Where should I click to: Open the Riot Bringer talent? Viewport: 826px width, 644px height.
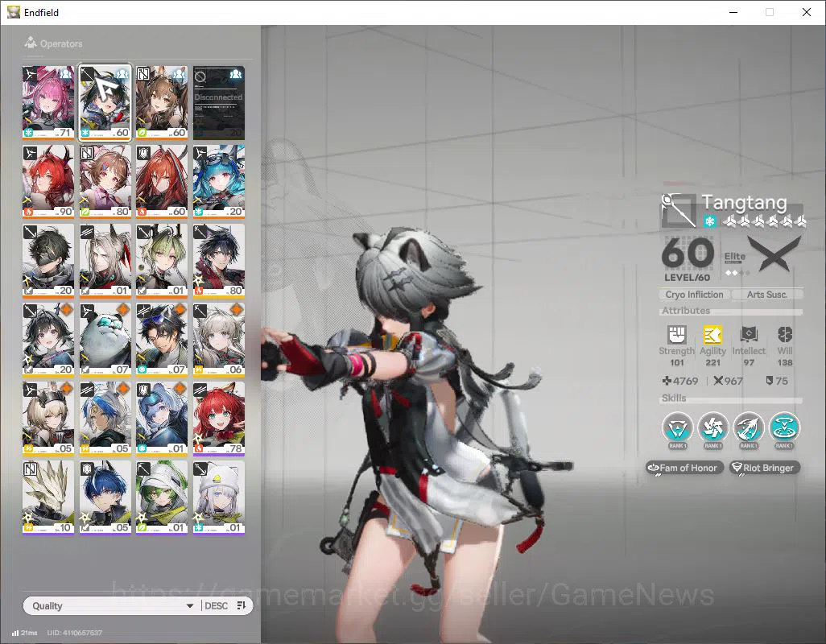coord(765,468)
